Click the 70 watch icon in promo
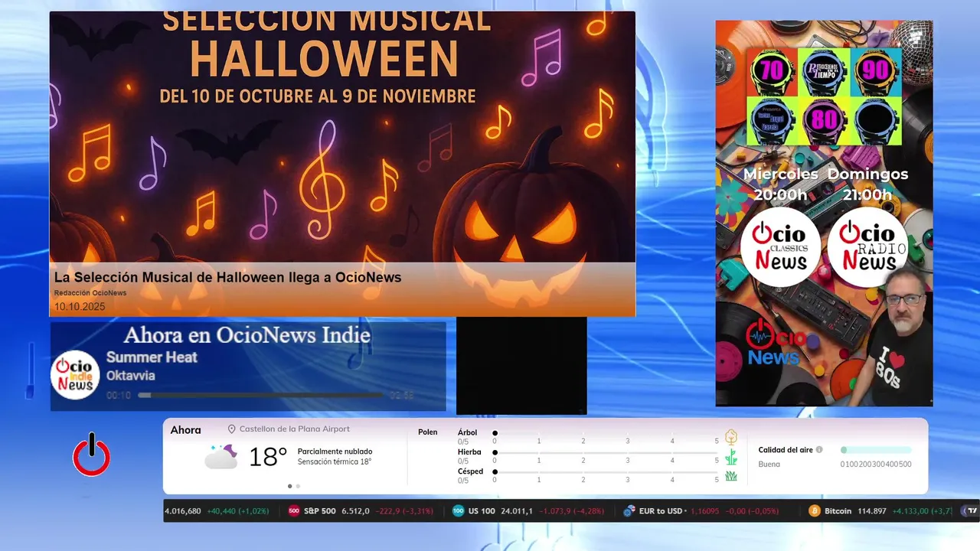Screen dimensions: 980x551 click(772, 73)
